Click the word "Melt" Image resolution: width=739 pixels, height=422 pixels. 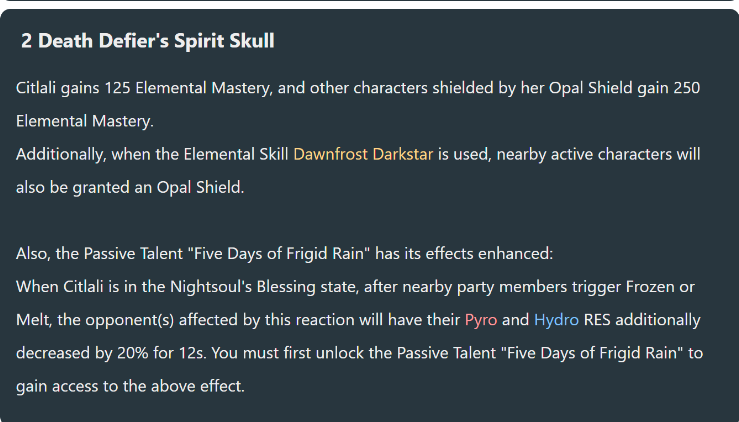33,320
